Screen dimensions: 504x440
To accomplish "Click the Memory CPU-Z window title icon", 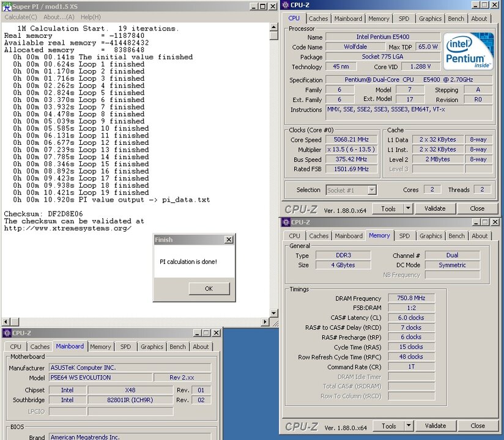I will (x=286, y=222).
